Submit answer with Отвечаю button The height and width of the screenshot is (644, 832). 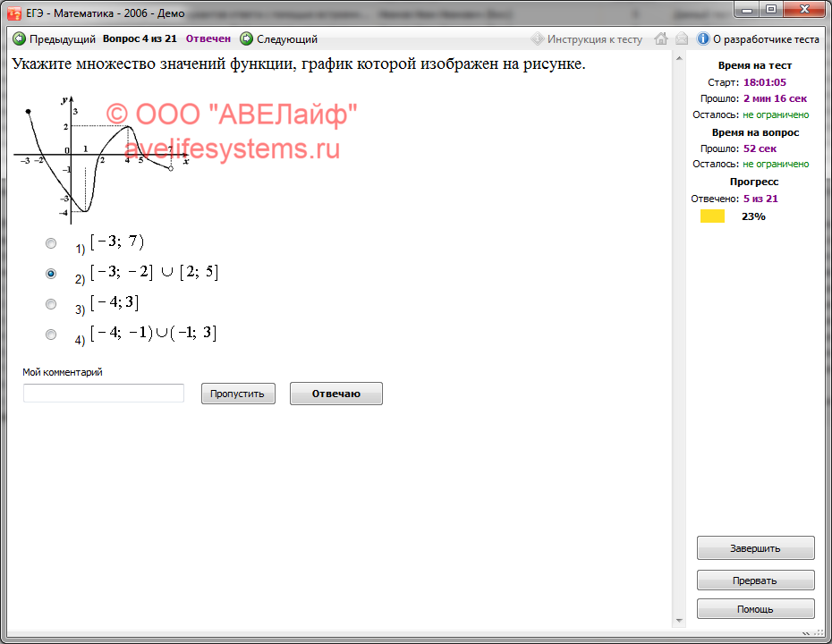click(x=335, y=394)
